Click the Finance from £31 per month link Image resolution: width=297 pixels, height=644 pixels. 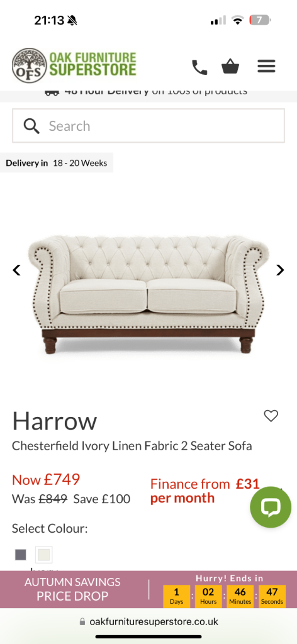point(205,491)
